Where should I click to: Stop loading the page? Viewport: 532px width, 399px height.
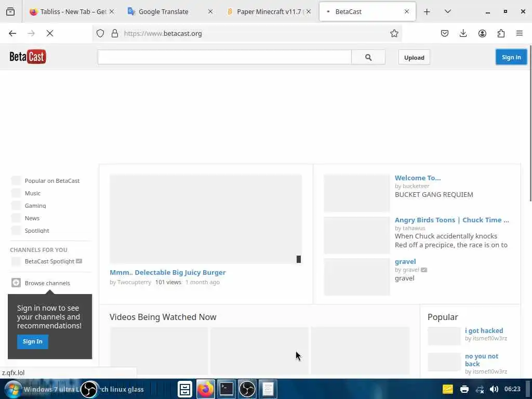50,33
